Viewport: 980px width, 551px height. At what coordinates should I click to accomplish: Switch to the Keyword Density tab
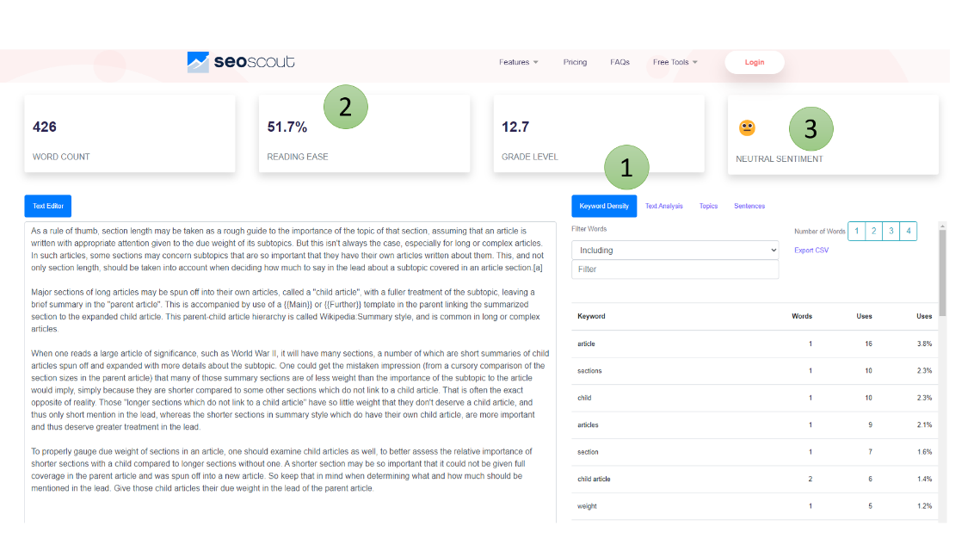[604, 206]
